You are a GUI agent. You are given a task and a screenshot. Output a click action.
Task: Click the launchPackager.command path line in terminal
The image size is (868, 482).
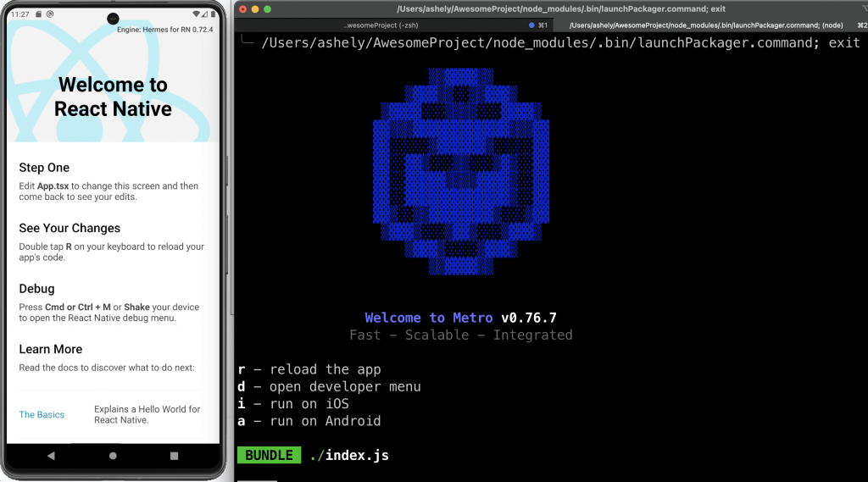coord(560,42)
